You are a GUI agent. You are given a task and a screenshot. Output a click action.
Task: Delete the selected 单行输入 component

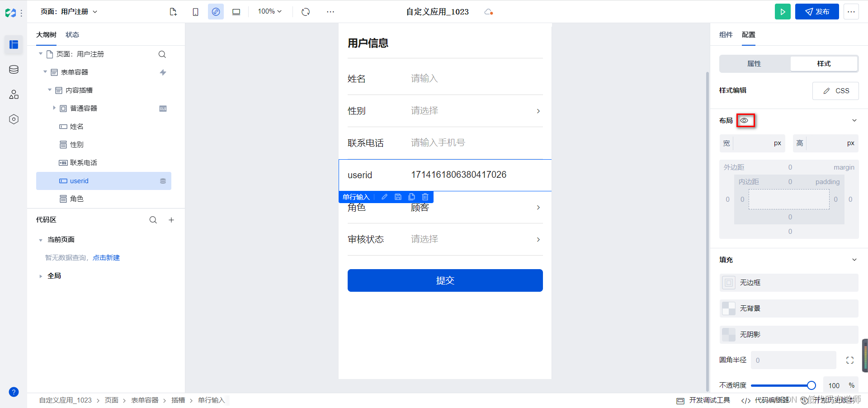click(x=425, y=197)
